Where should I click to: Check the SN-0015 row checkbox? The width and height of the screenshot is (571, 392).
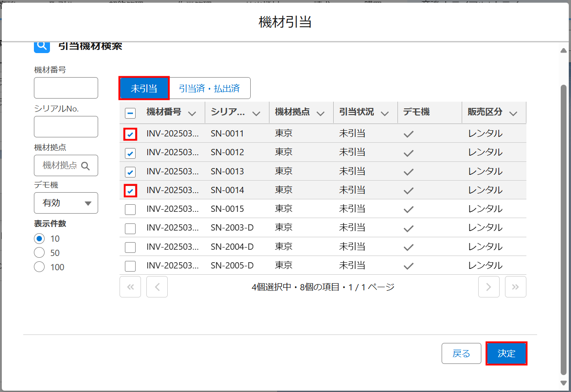[x=130, y=209]
